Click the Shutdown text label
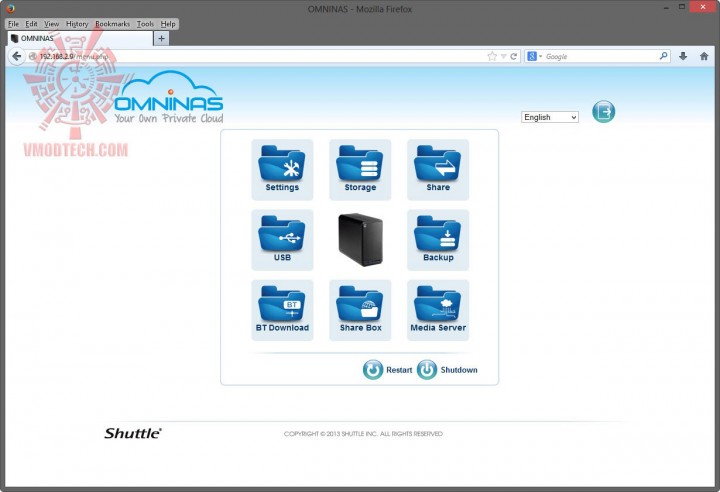Viewport: 720px width, 492px height. (459, 370)
